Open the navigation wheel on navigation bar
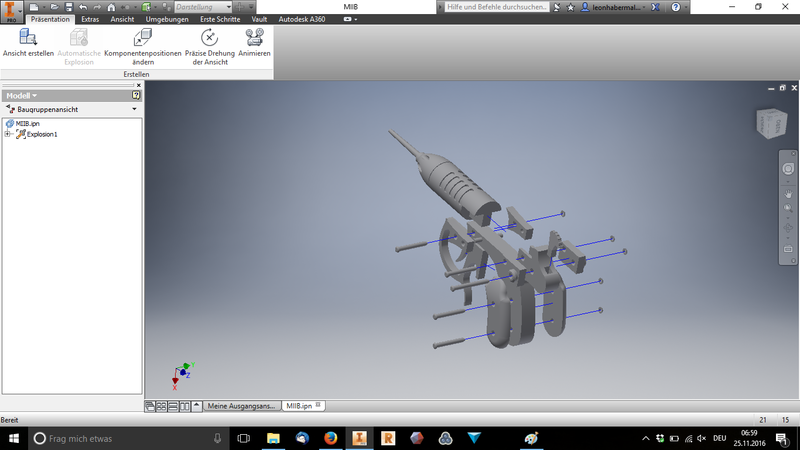Screen dimensions: 800x450 pyautogui.click(x=788, y=168)
